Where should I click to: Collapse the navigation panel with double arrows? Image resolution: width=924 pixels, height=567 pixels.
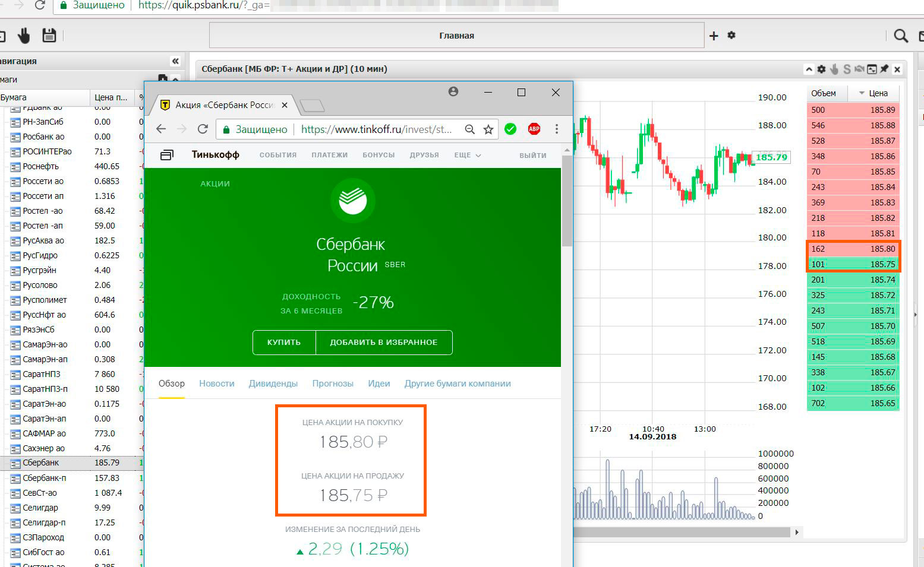(x=175, y=61)
